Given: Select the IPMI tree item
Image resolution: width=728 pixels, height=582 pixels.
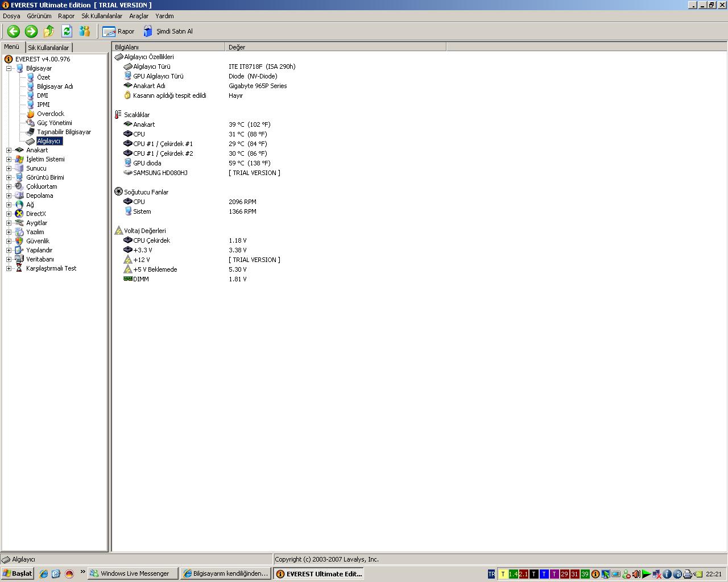Looking at the screenshot, I should (x=43, y=105).
